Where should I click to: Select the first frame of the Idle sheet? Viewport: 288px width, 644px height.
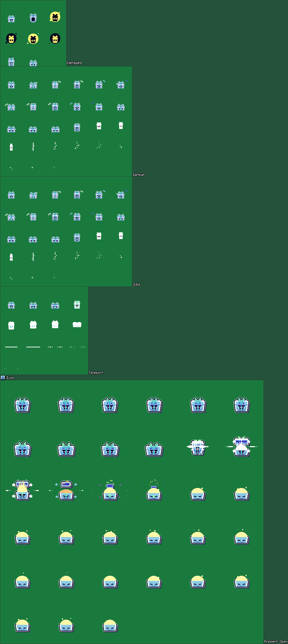pos(11,195)
